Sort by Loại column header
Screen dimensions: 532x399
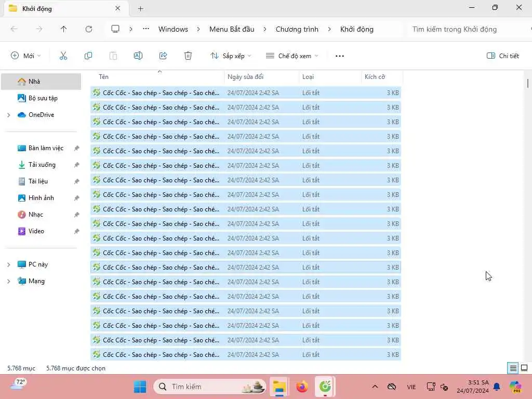point(330,77)
